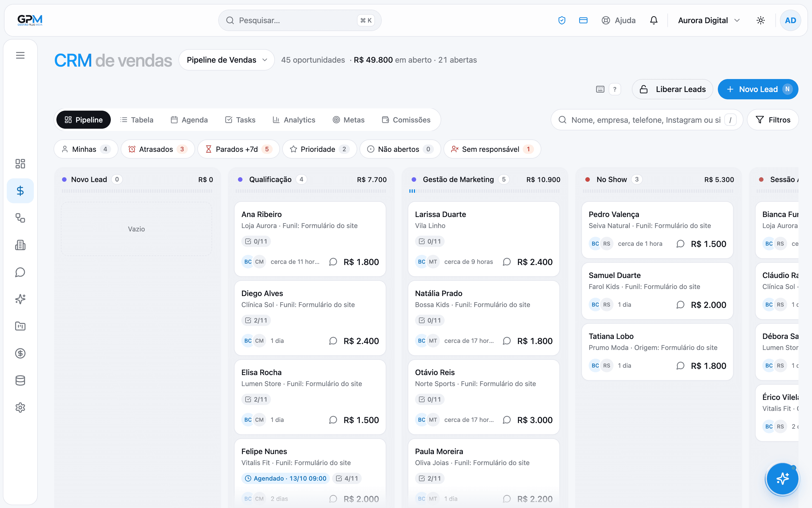This screenshot has height=508, width=812.
Task: Toggle the sun theme icon
Action: tap(761, 21)
